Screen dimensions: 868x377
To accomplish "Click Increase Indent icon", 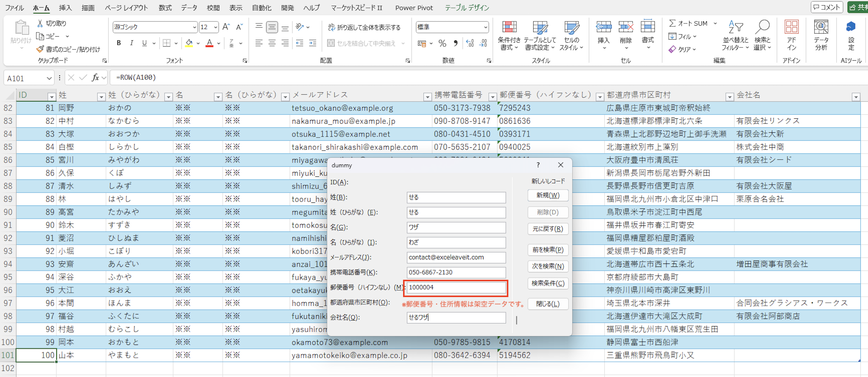I will pos(313,43).
